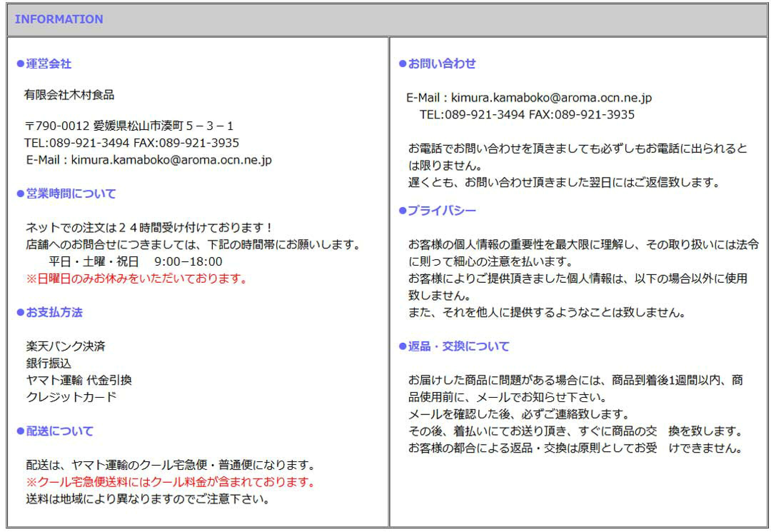Click line その後、着払いにてお送り頂き
Viewport: 771px width, 532px height.
pyautogui.click(x=576, y=431)
